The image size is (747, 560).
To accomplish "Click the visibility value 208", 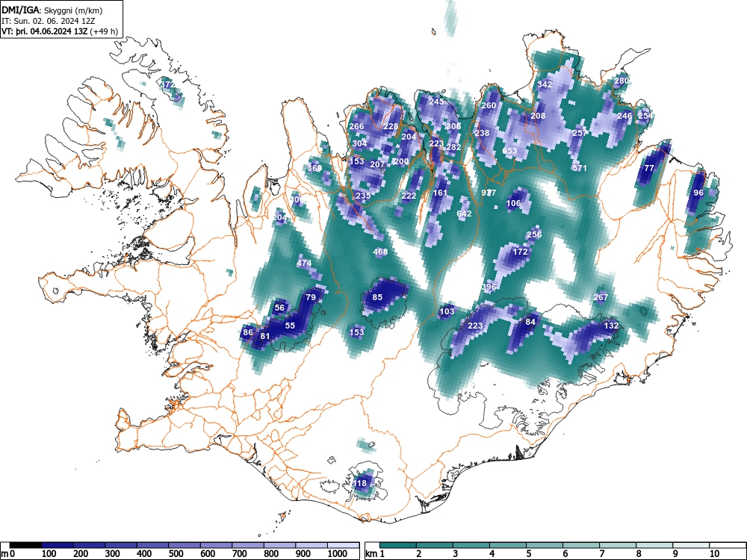I will point(538,116).
